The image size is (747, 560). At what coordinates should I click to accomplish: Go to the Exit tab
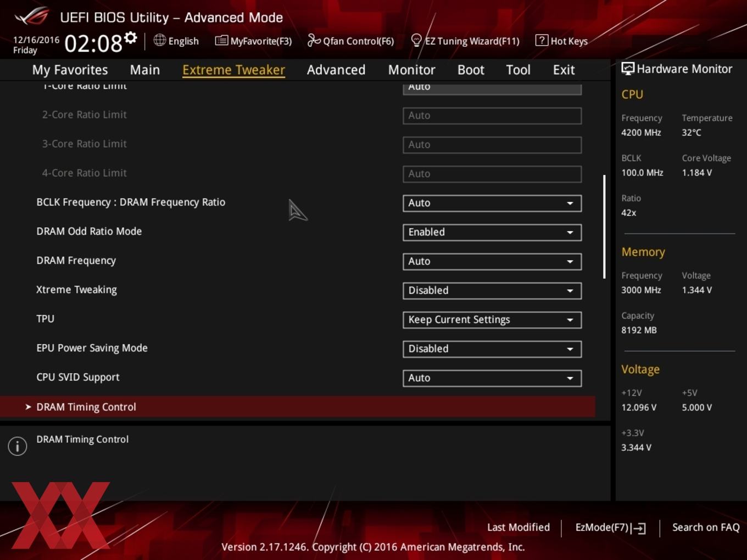click(564, 70)
